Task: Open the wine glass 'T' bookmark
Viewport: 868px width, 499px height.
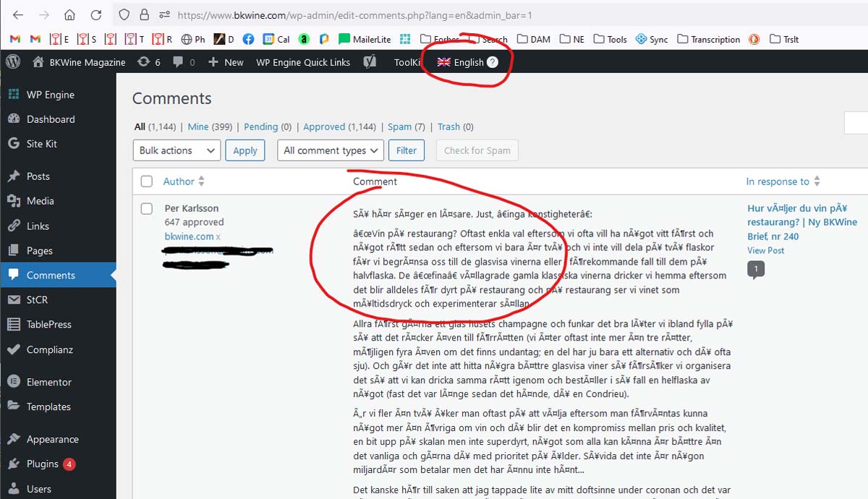Action: (x=135, y=39)
